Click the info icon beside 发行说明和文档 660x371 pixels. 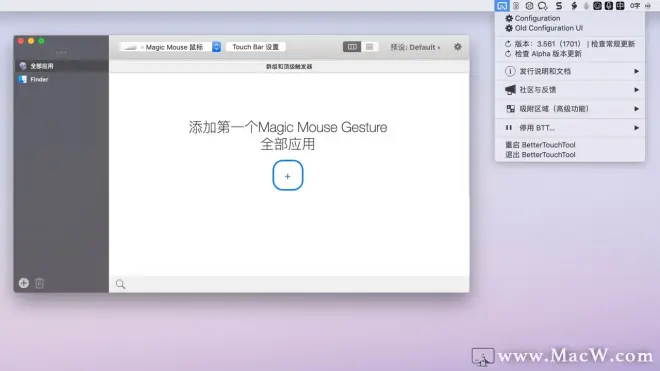[x=510, y=71]
